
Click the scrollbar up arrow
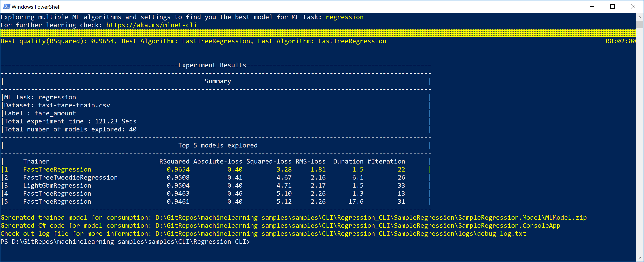click(x=640, y=17)
